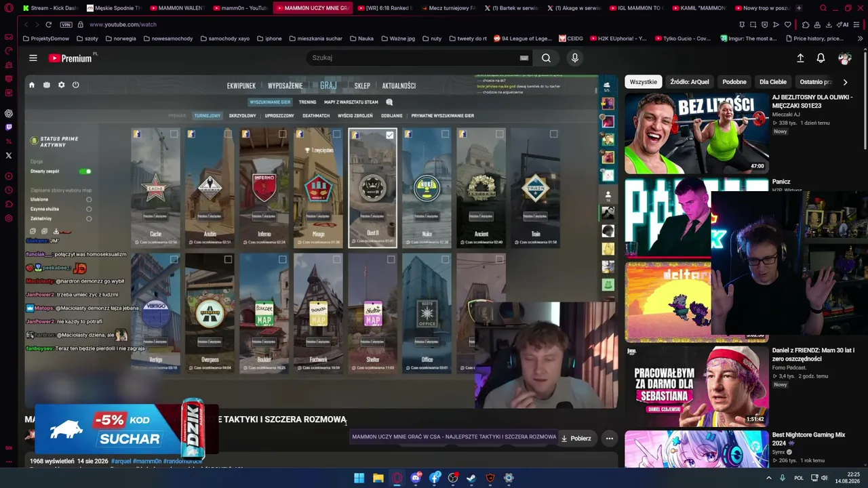Select the Dla Ciebie filter chip

(773, 82)
